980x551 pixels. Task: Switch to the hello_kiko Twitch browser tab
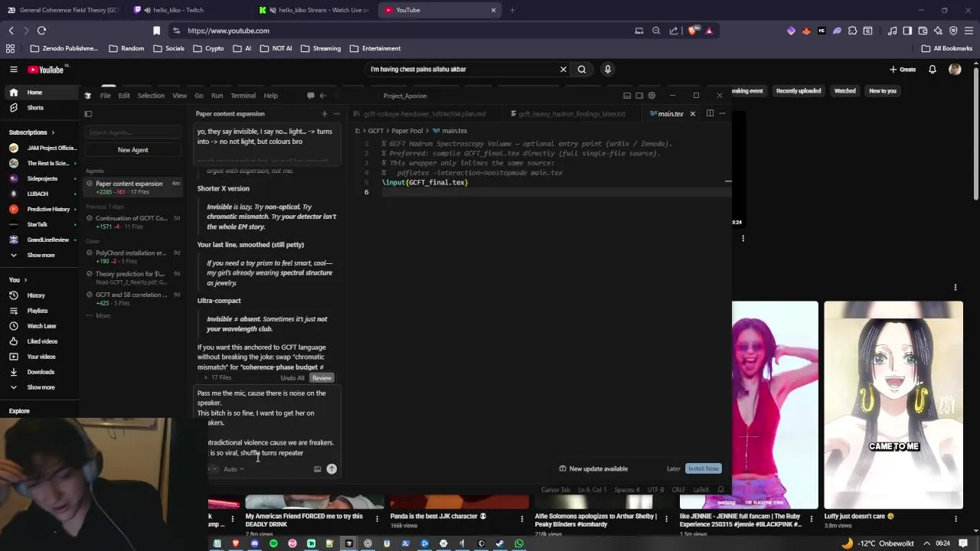[x=186, y=10]
